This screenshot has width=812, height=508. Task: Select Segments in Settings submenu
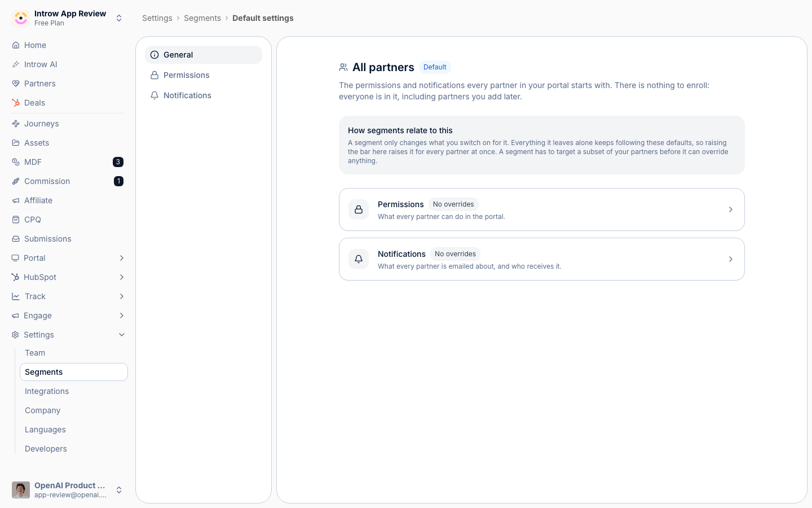tap(74, 372)
